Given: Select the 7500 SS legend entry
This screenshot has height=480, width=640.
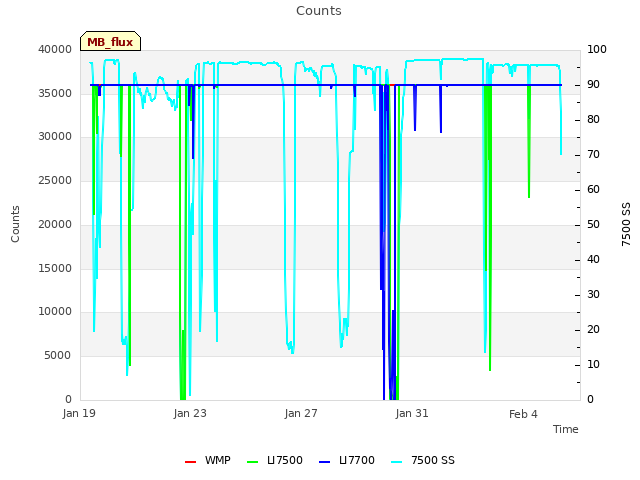Looking at the screenshot, I should click(x=422, y=460).
